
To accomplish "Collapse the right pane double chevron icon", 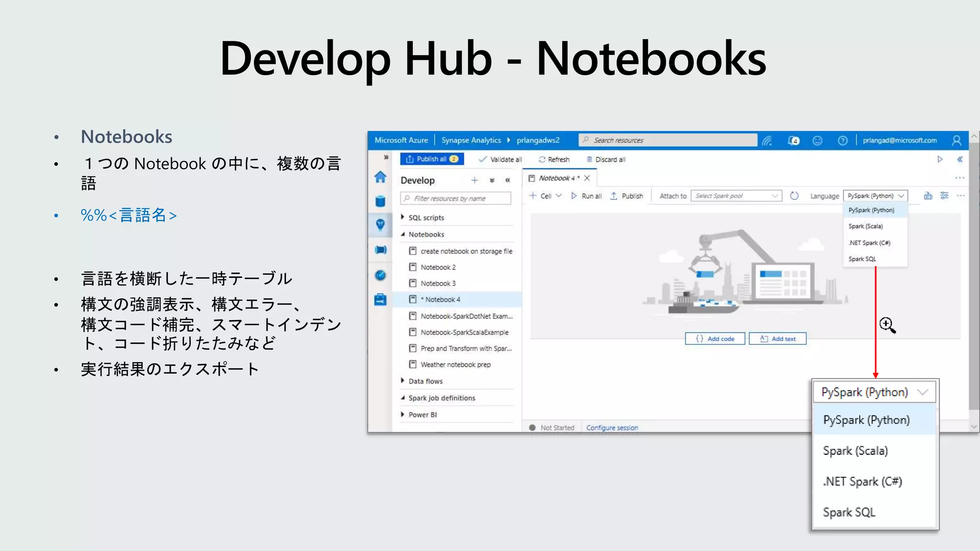I will tap(959, 159).
